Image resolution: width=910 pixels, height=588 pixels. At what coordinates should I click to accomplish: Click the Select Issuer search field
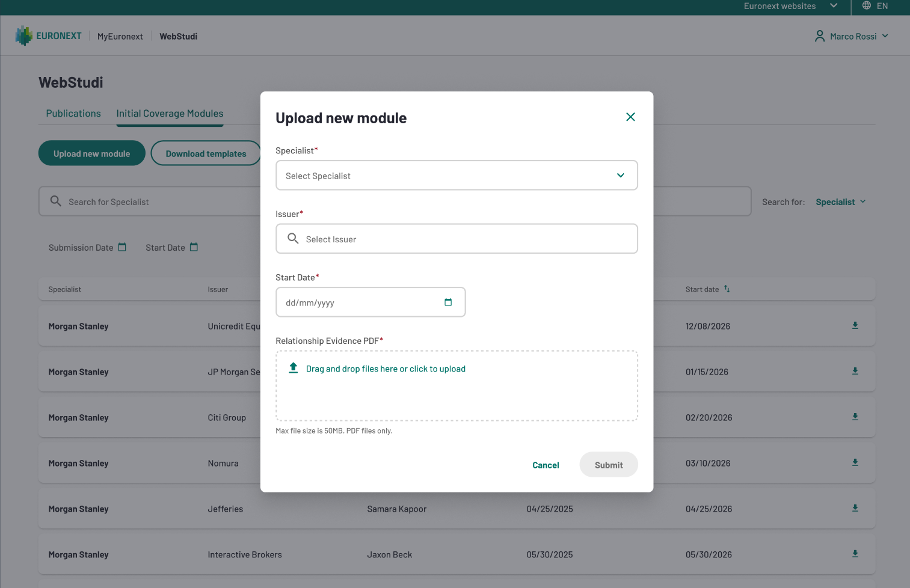(x=457, y=239)
